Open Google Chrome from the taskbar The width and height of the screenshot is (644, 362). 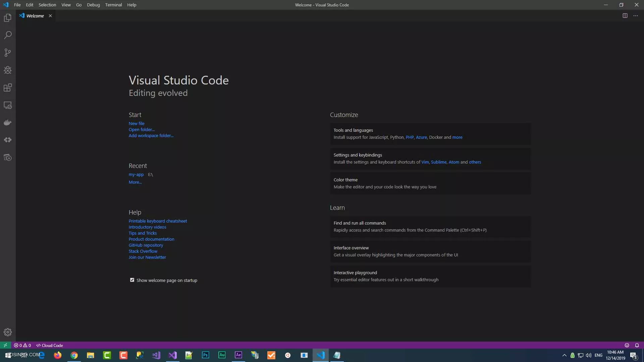tap(74, 355)
